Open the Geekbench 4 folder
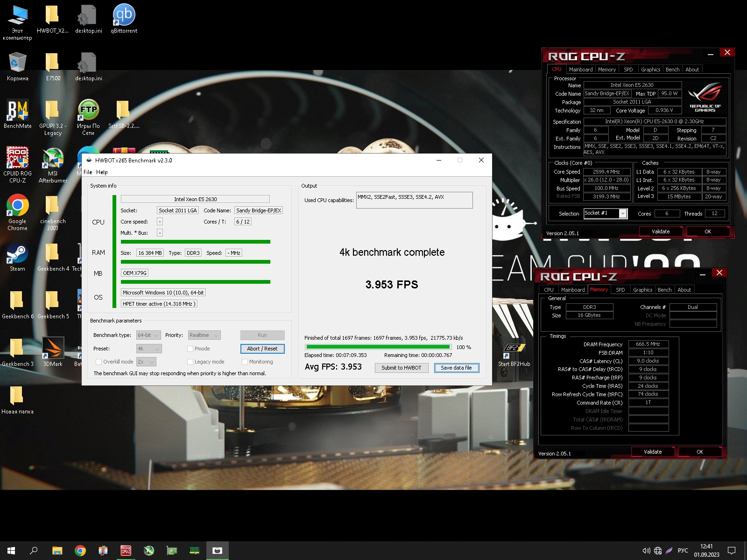 [x=53, y=257]
